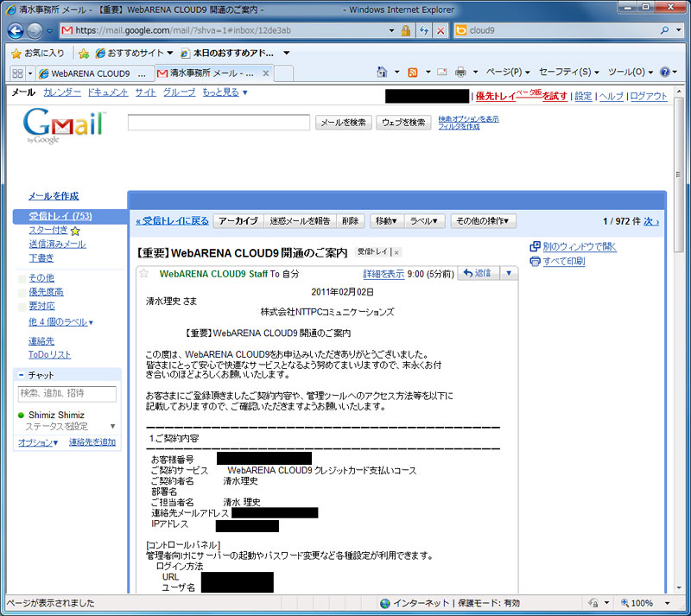Viewport: 691px width, 616px height.
Task: Remove the 受信トレイ label with its x
Action: [x=396, y=252]
